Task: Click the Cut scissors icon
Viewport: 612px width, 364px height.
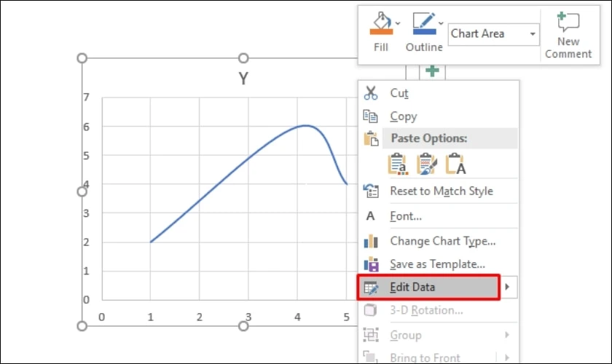Action: (370, 93)
